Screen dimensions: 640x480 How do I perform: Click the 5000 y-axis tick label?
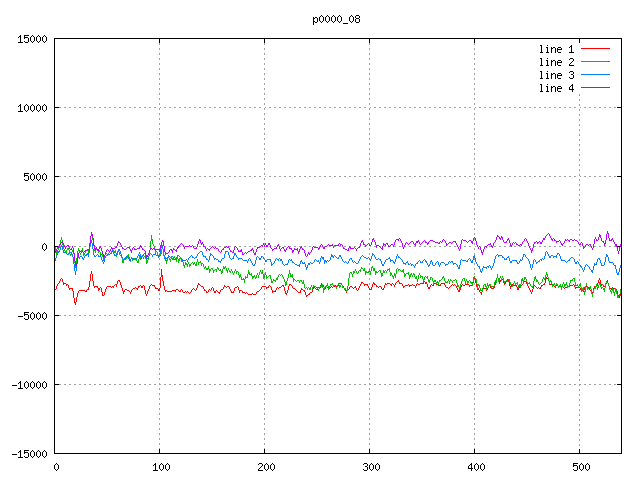pyautogui.click(x=35, y=177)
